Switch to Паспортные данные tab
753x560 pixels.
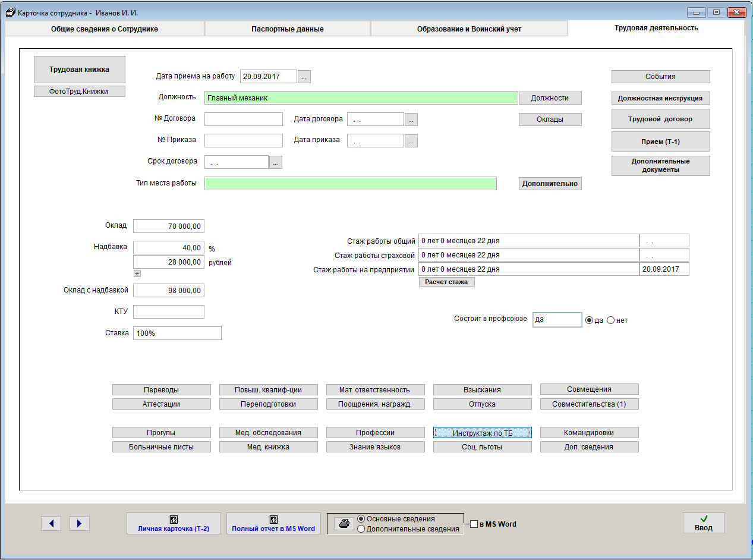tap(288, 29)
